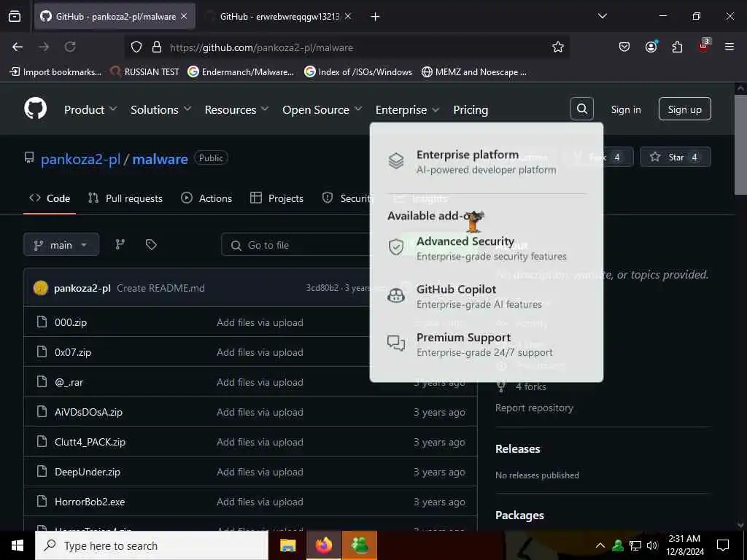
Task: Expand the Product menu
Action: 90,109
